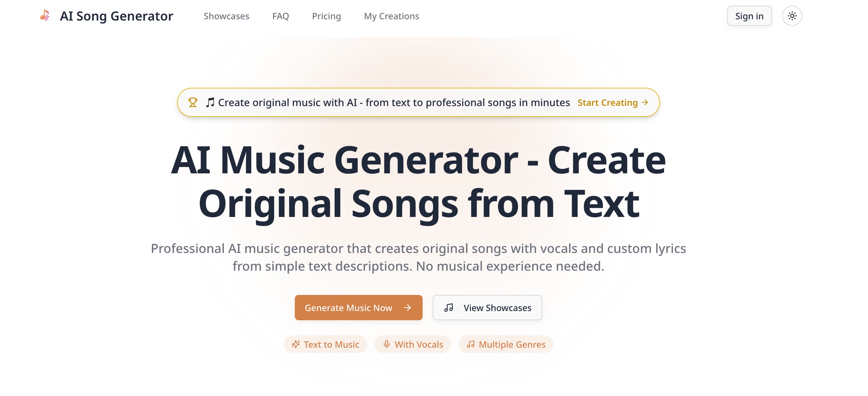This screenshot has width=868, height=396.
Task: Open the Pricing page
Action: (326, 16)
